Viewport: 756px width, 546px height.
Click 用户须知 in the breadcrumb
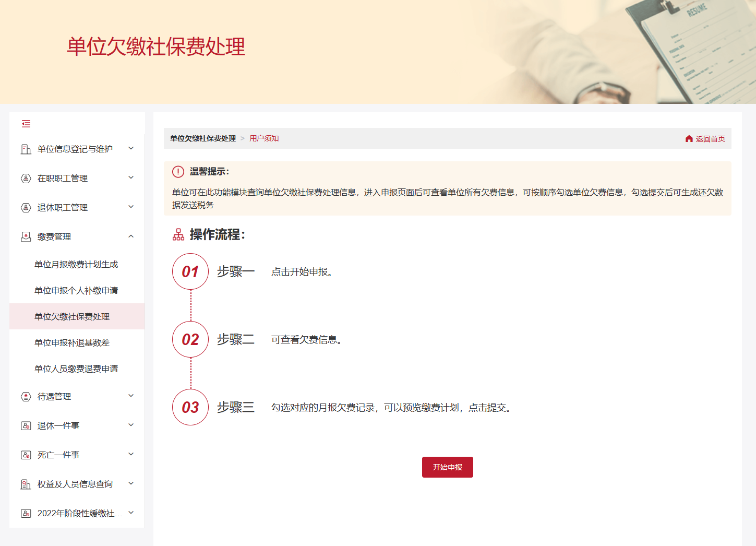(x=263, y=138)
